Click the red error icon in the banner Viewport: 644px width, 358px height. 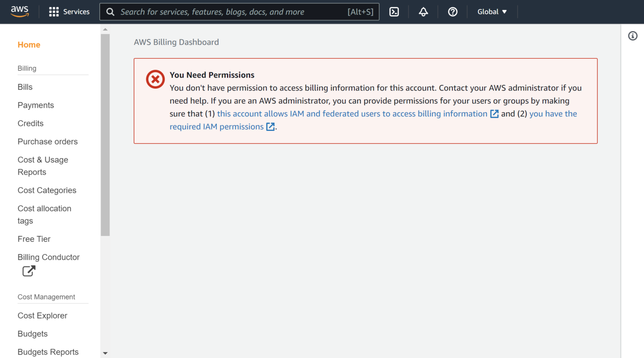(x=155, y=79)
